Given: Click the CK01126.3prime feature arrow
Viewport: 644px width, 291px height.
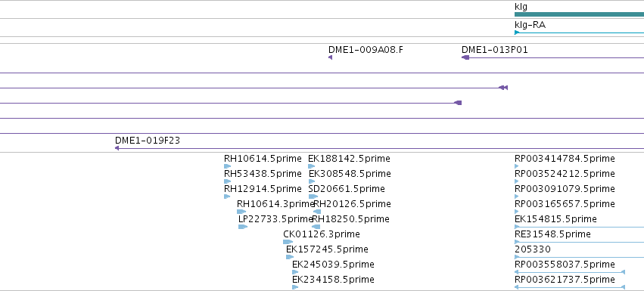Looking at the screenshot, I should [x=288, y=242].
